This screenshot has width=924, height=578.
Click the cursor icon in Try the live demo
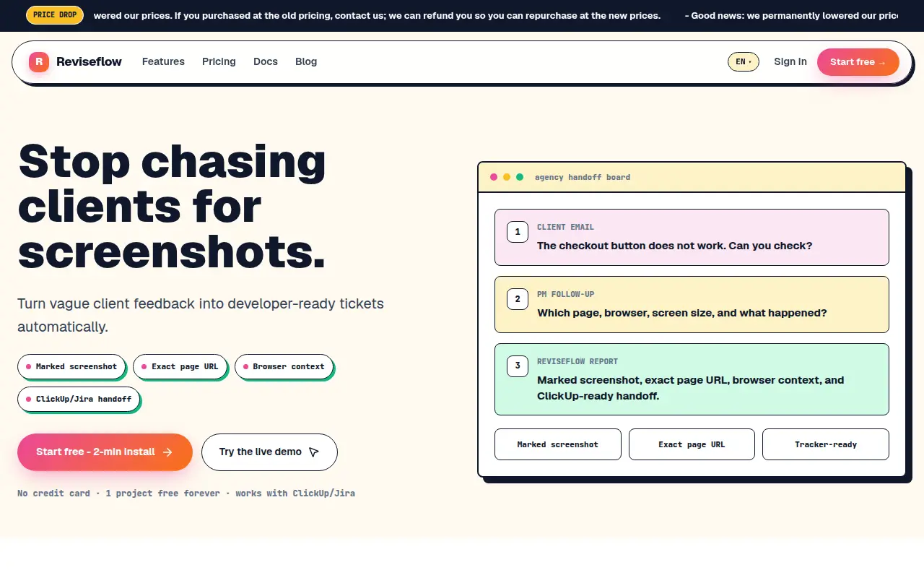click(313, 452)
